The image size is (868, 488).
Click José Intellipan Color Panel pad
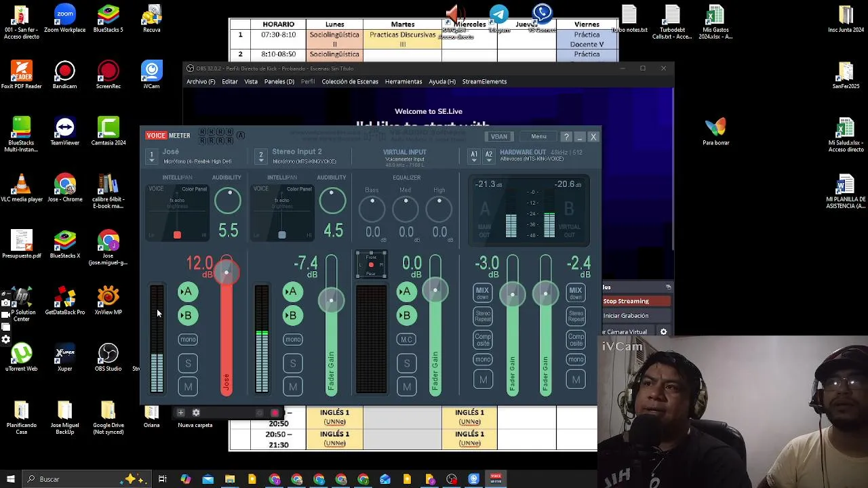coord(178,213)
